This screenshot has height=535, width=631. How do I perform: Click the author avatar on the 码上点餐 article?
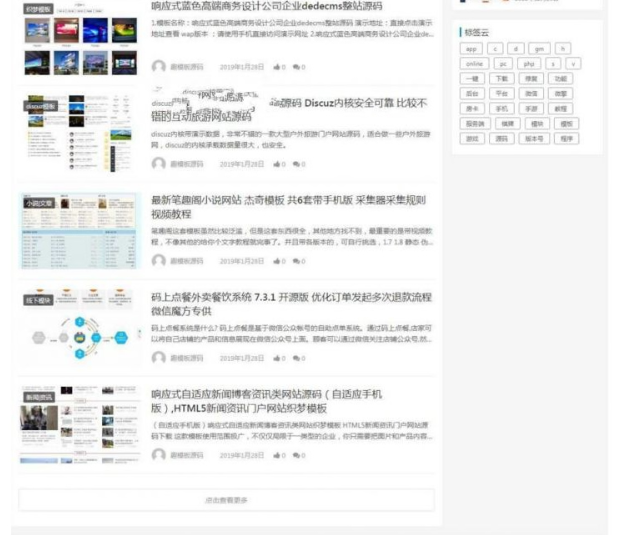(x=158, y=358)
